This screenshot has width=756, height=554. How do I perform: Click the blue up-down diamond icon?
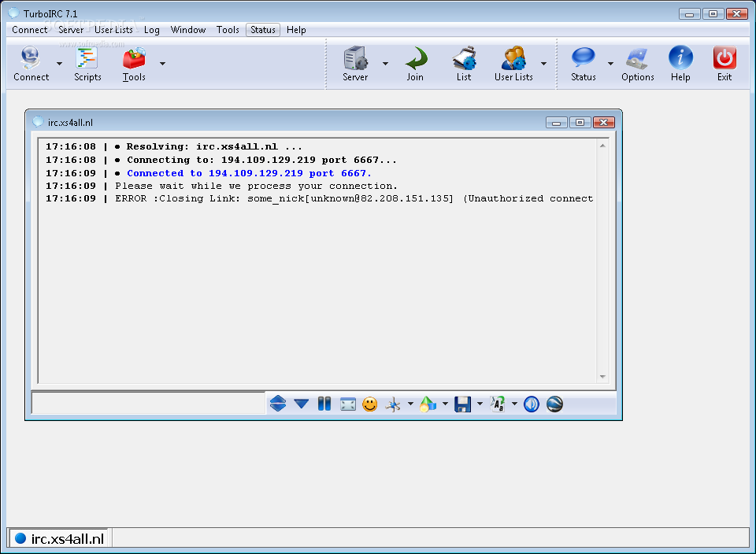coord(278,404)
